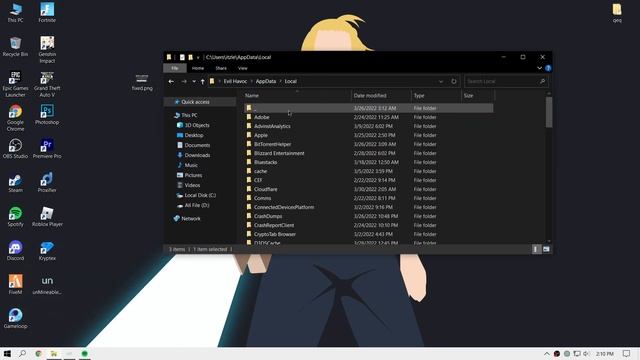Click the search magnifier in Explorer

point(542,81)
